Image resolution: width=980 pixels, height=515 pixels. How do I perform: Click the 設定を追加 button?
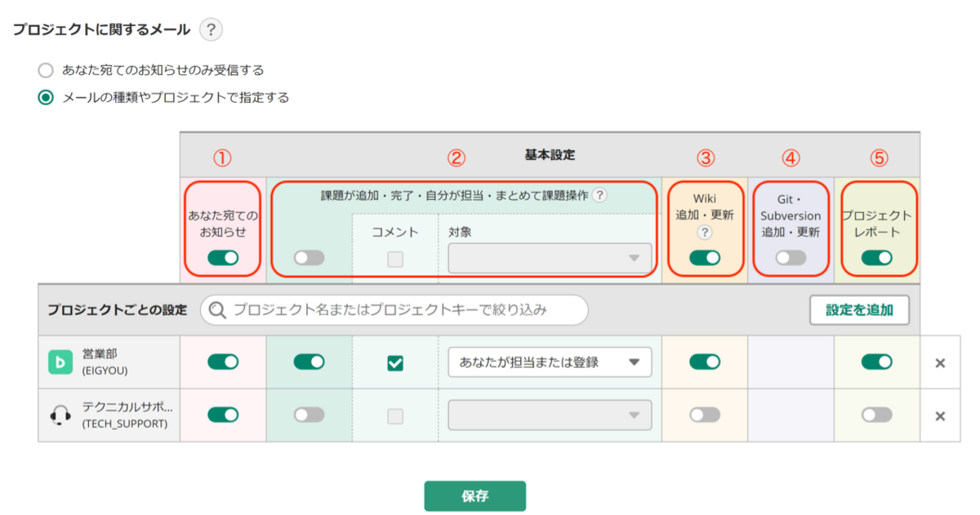tap(859, 310)
